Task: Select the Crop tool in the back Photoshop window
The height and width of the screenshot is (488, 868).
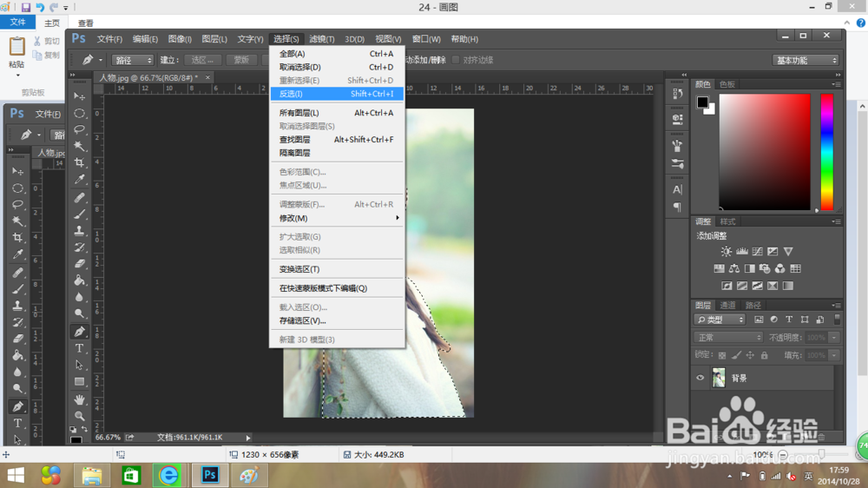Action: (x=17, y=238)
